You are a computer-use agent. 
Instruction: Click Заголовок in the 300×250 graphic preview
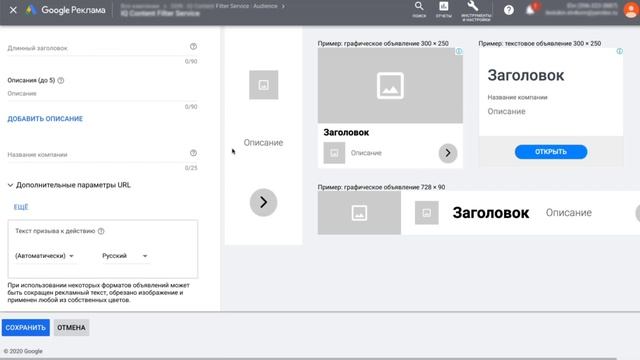click(x=346, y=132)
